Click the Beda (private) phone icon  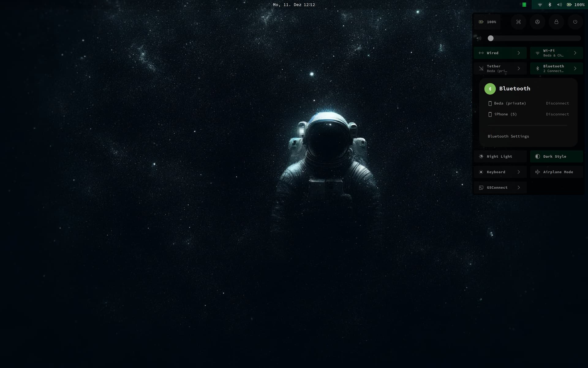coord(490,103)
